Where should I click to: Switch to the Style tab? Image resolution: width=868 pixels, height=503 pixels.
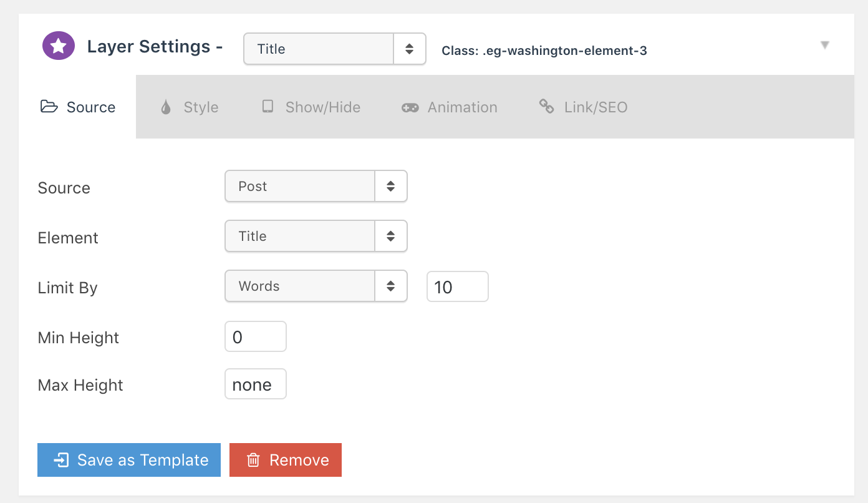click(x=190, y=107)
